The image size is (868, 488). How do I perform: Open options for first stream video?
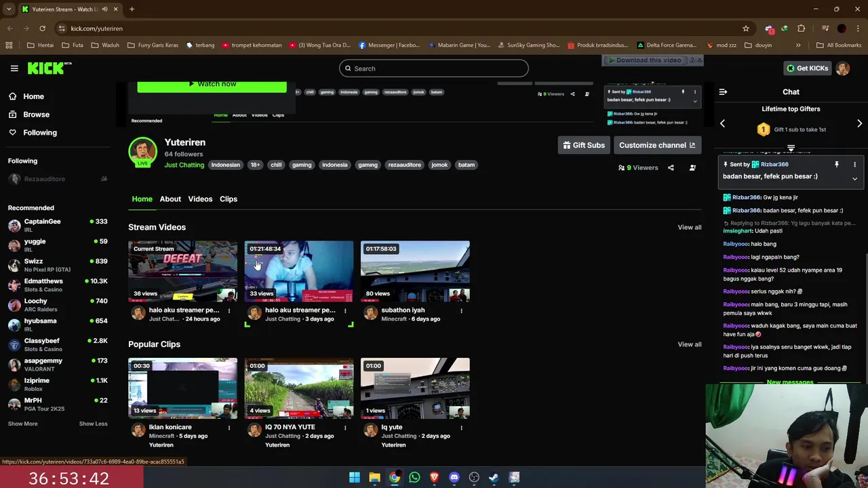(229, 311)
